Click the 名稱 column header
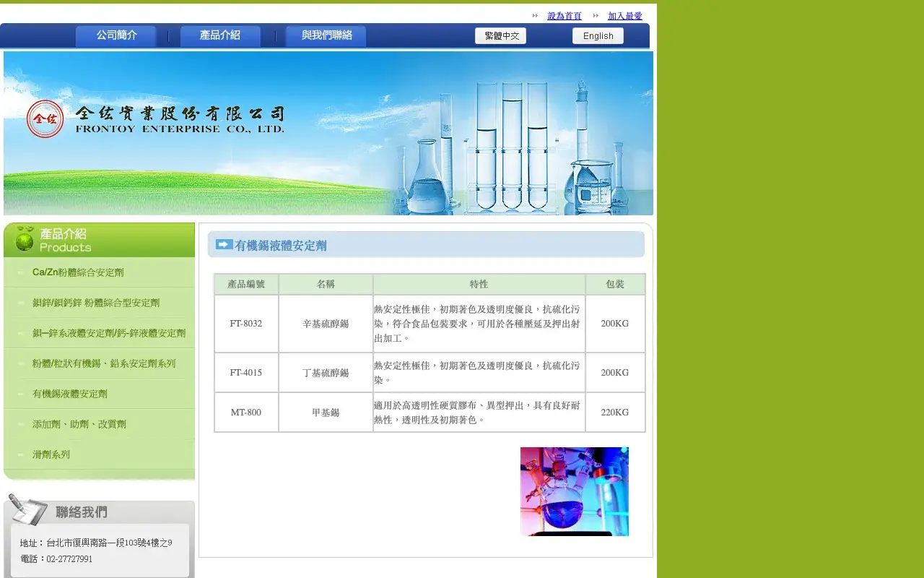 click(x=326, y=284)
